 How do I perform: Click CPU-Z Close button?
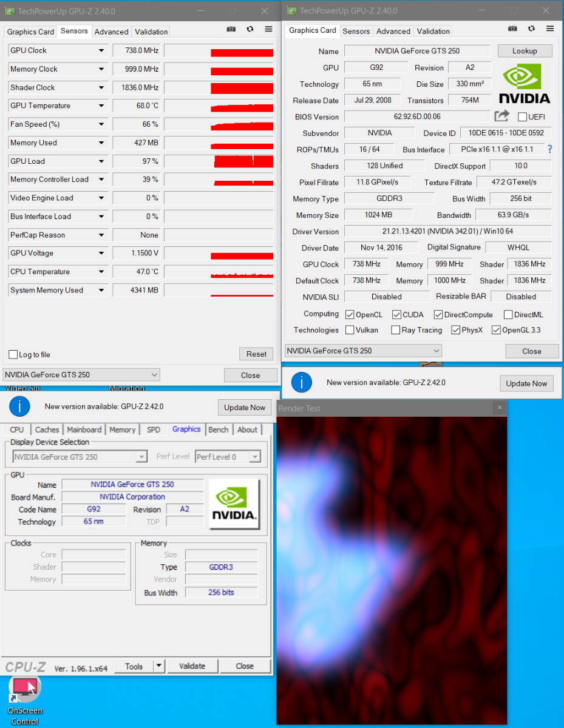pyautogui.click(x=245, y=666)
